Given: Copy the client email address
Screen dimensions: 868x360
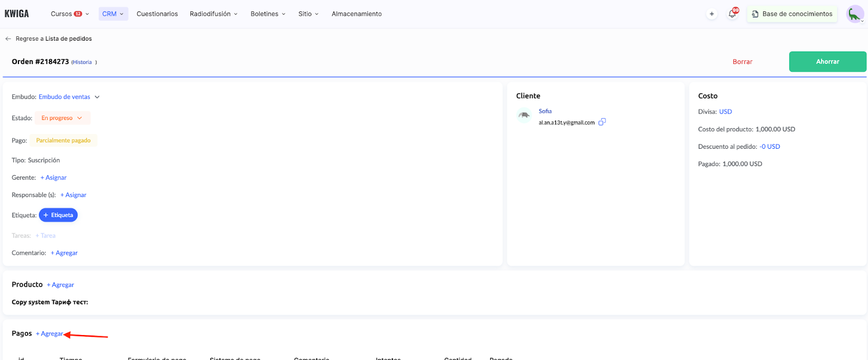Looking at the screenshot, I should 602,122.
